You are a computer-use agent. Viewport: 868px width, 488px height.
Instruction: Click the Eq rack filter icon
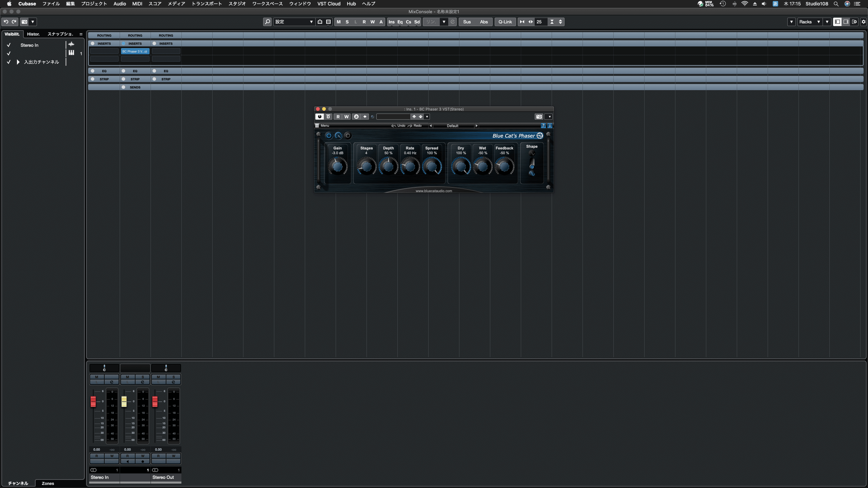pyautogui.click(x=400, y=22)
